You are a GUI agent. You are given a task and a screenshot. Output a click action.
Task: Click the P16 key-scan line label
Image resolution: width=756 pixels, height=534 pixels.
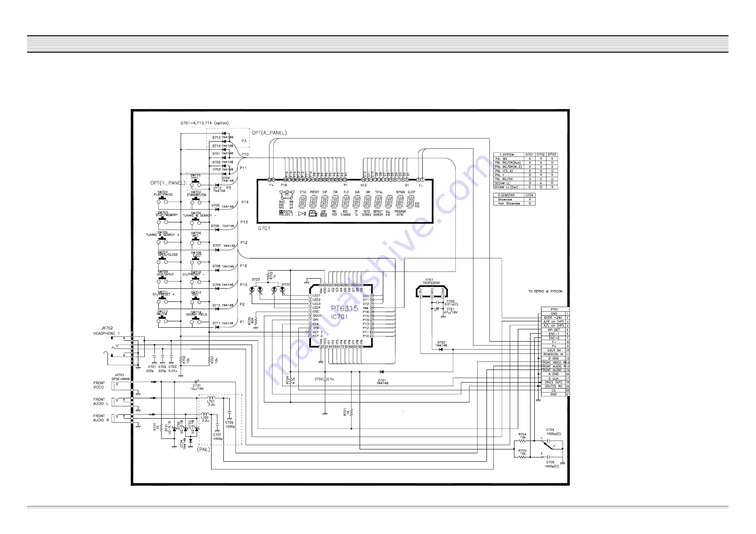coord(243,266)
